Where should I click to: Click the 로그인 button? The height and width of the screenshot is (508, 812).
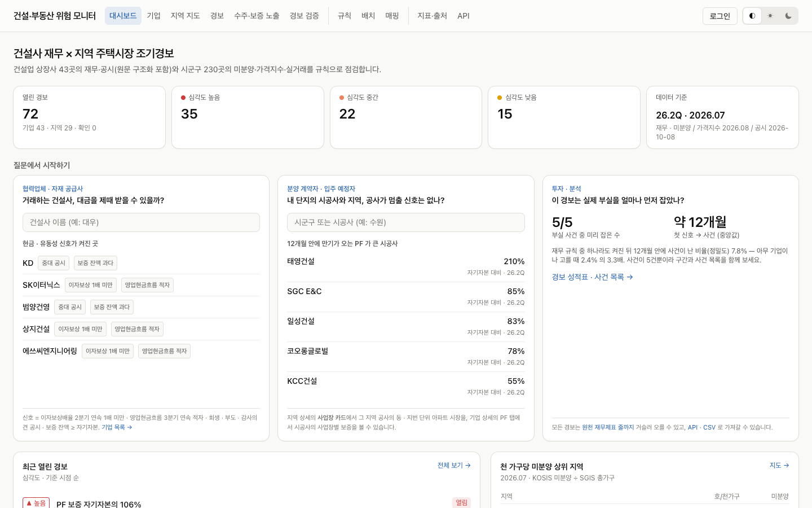click(720, 16)
